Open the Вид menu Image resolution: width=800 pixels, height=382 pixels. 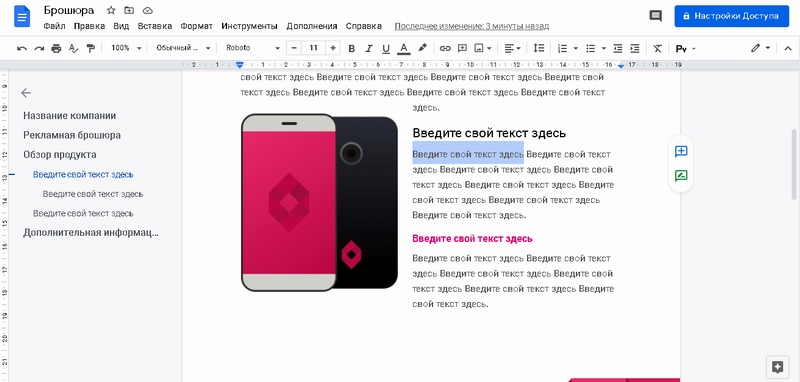[121, 26]
